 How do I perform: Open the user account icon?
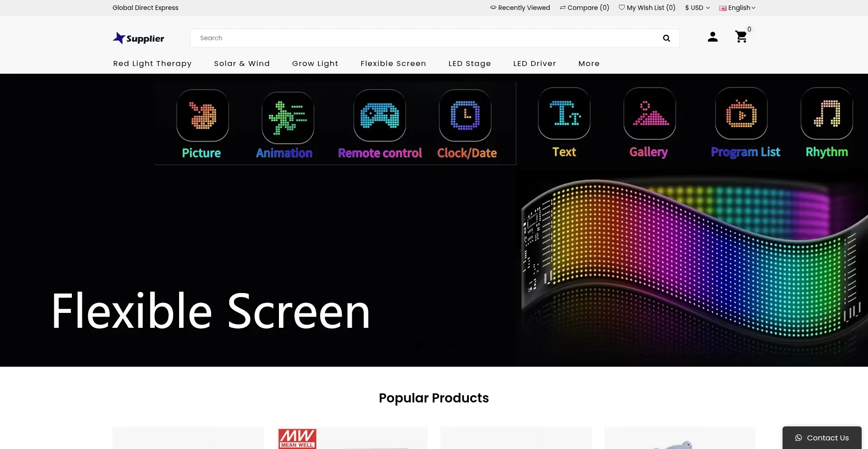712,37
